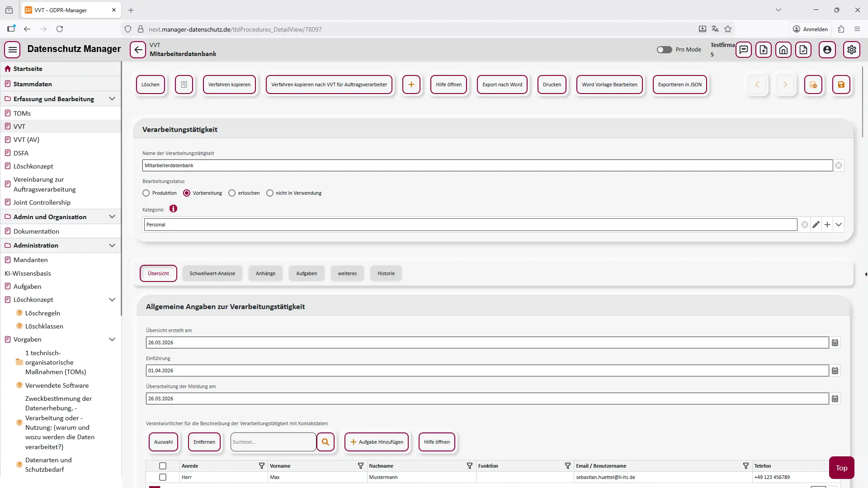868x488 pixels.
Task: Toggle the Pro Mode switch
Action: coord(664,50)
